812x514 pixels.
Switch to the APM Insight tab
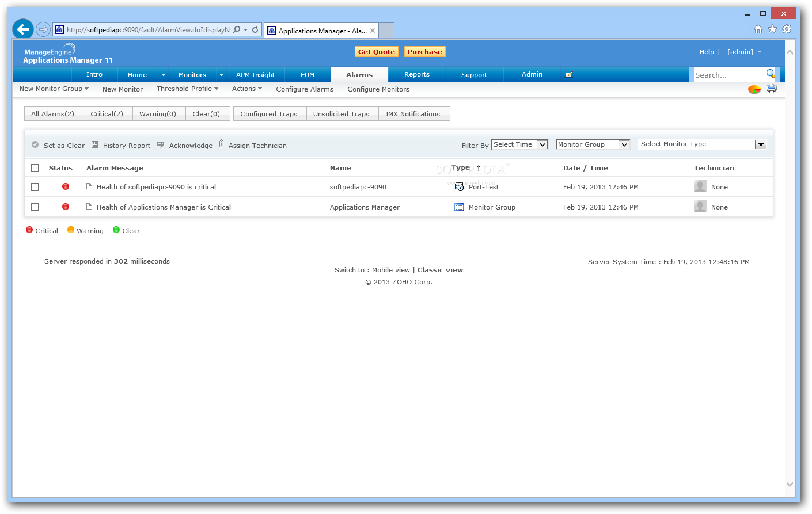[x=256, y=75]
